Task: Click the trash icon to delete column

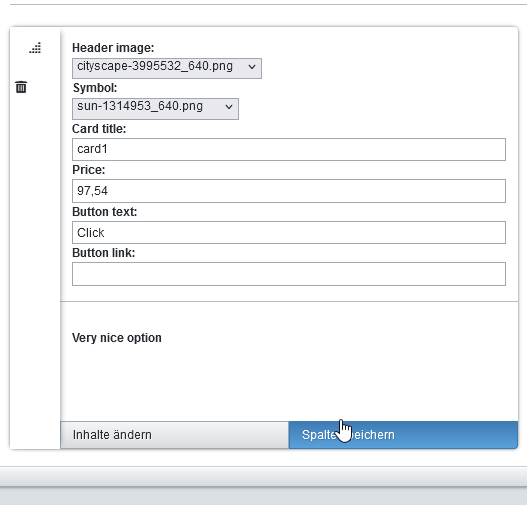Action: (x=21, y=87)
